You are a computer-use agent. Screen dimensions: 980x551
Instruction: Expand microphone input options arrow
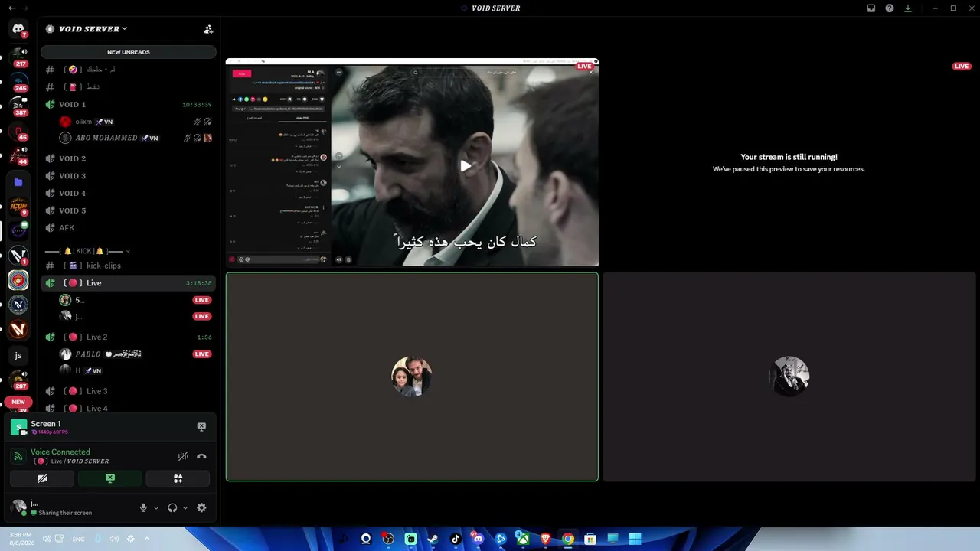(x=156, y=507)
